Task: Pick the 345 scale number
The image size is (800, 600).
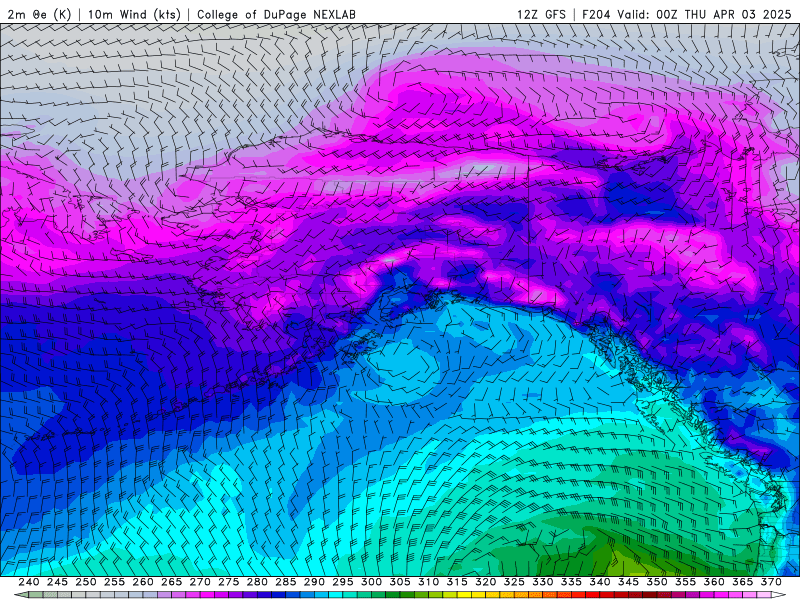Action: tap(629, 582)
